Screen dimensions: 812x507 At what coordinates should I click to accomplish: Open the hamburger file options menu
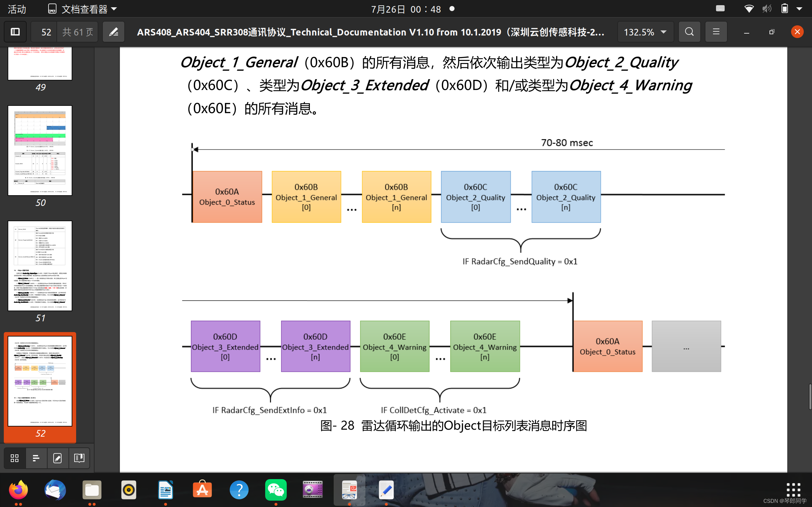click(716, 32)
